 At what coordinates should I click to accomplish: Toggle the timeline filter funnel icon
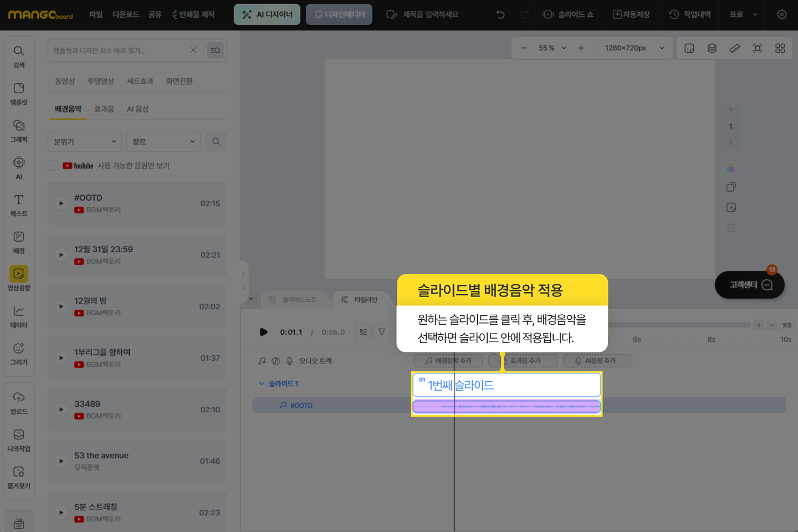pyautogui.click(x=382, y=332)
